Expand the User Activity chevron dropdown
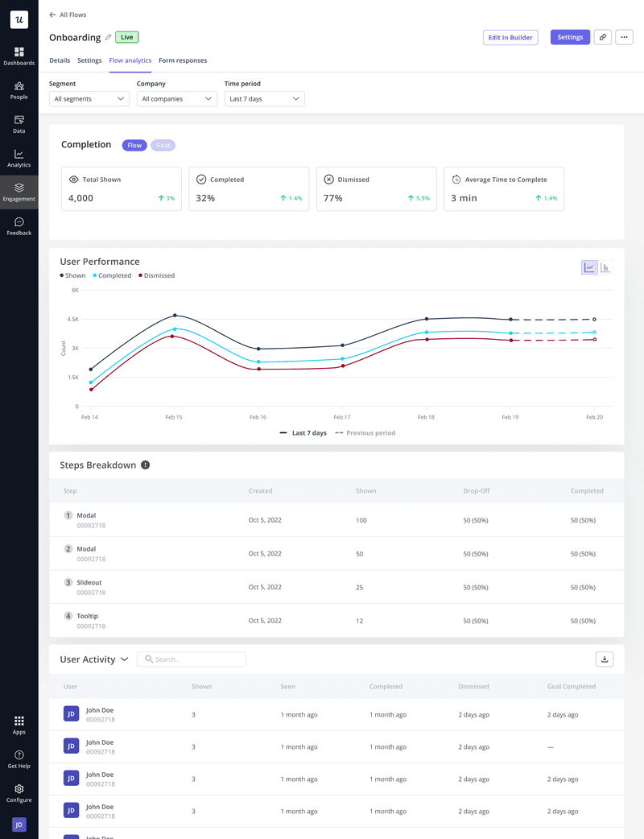 coord(126,659)
